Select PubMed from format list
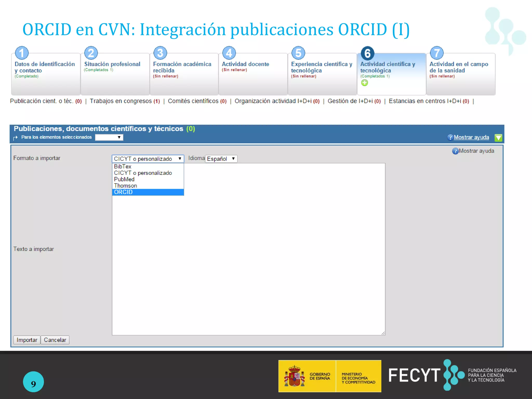The height and width of the screenshot is (399, 532). (x=148, y=179)
